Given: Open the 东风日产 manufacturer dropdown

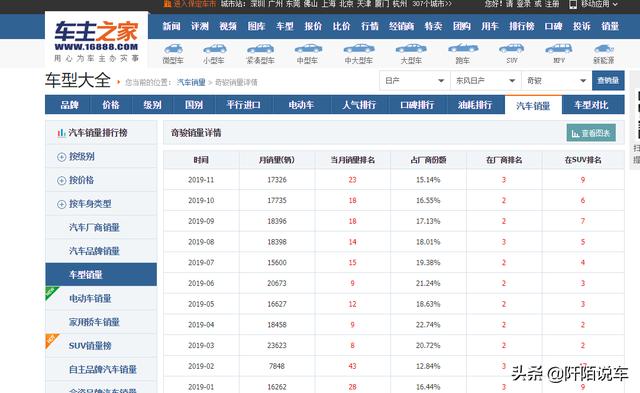Looking at the screenshot, I should tap(486, 81).
